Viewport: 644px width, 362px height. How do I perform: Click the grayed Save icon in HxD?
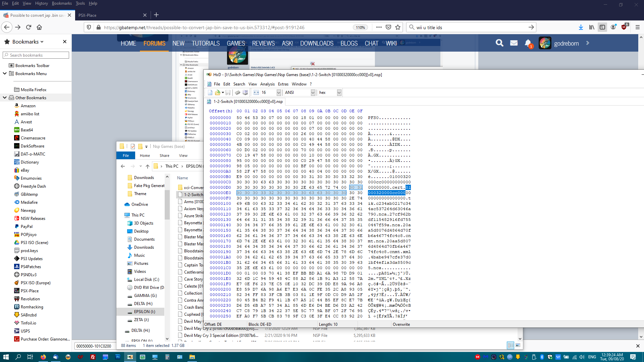pos(228,93)
